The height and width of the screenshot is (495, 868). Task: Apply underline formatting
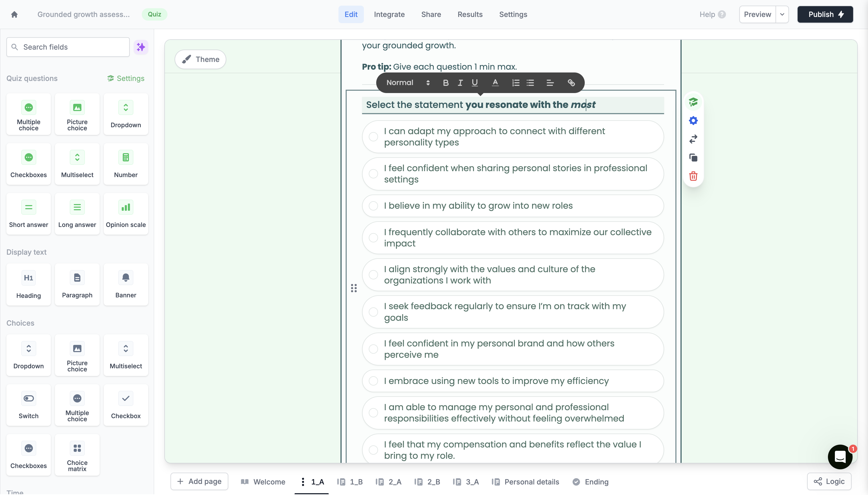(x=475, y=82)
